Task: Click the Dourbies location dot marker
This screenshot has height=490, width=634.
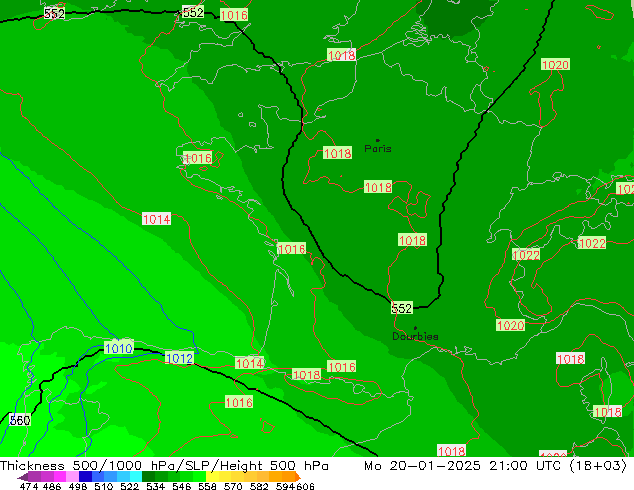Action: [x=415, y=328]
